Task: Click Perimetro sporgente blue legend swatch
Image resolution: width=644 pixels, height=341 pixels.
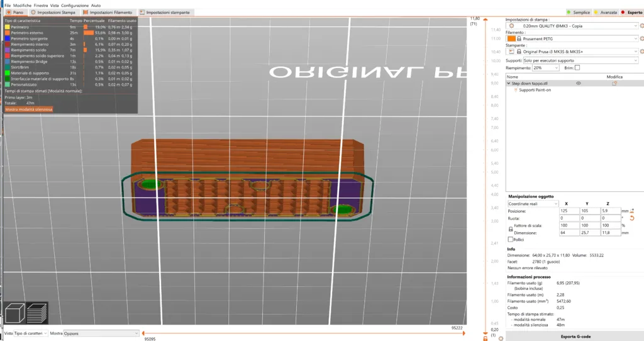Action: tap(7, 38)
